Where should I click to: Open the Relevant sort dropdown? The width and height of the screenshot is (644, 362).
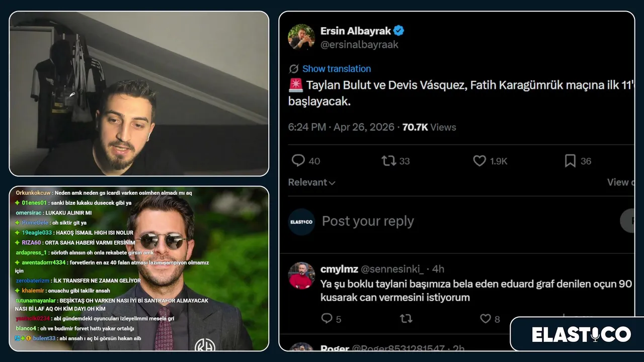(x=311, y=183)
